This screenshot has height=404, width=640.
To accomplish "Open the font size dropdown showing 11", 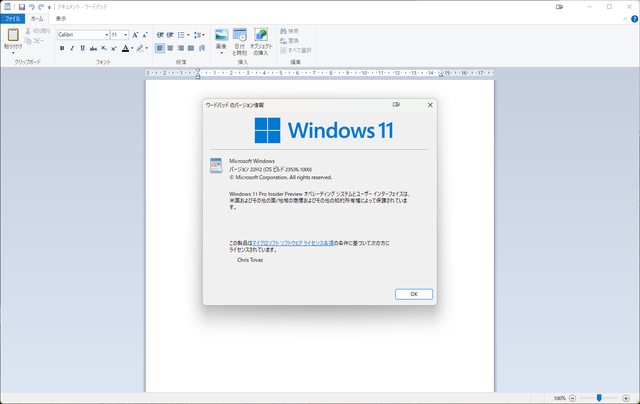I will (x=125, y=34).
